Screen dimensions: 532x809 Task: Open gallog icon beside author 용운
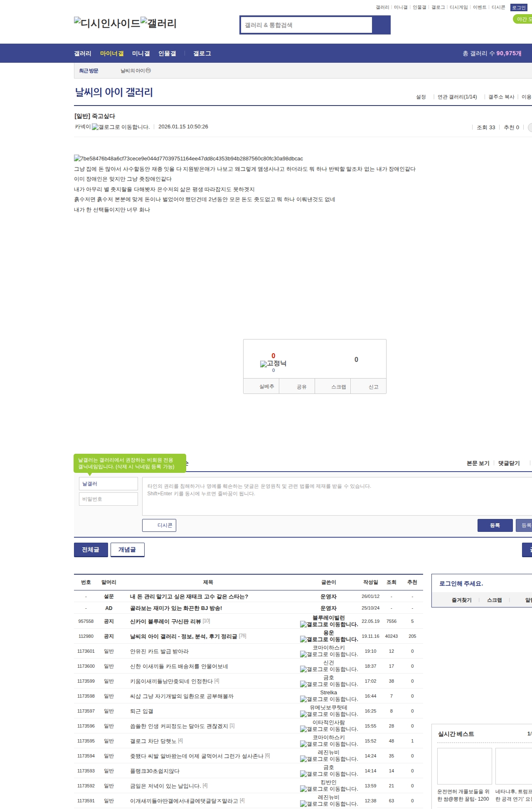329,639
